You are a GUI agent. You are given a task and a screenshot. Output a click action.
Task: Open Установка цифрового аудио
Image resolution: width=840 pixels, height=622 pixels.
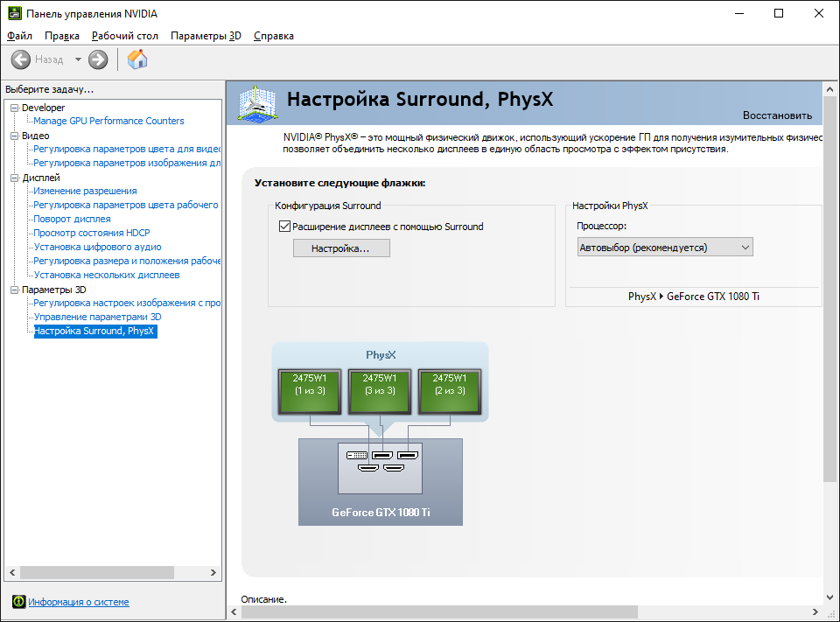[97, 247]
